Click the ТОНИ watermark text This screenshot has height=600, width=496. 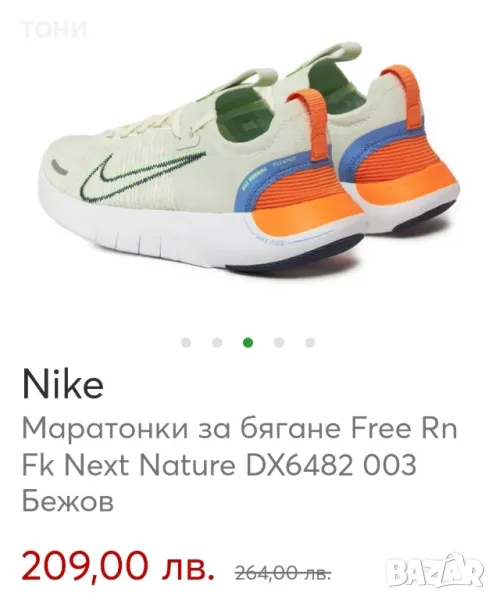(x=54, y=29)
